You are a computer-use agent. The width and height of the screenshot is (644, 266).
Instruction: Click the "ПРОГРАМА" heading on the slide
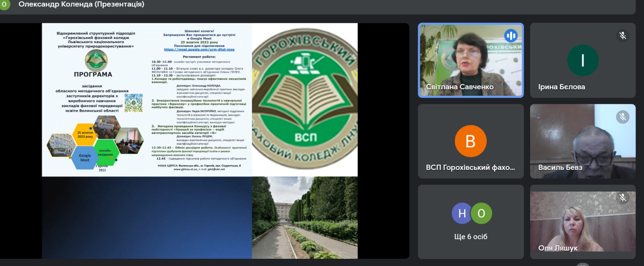coord(93,74)
